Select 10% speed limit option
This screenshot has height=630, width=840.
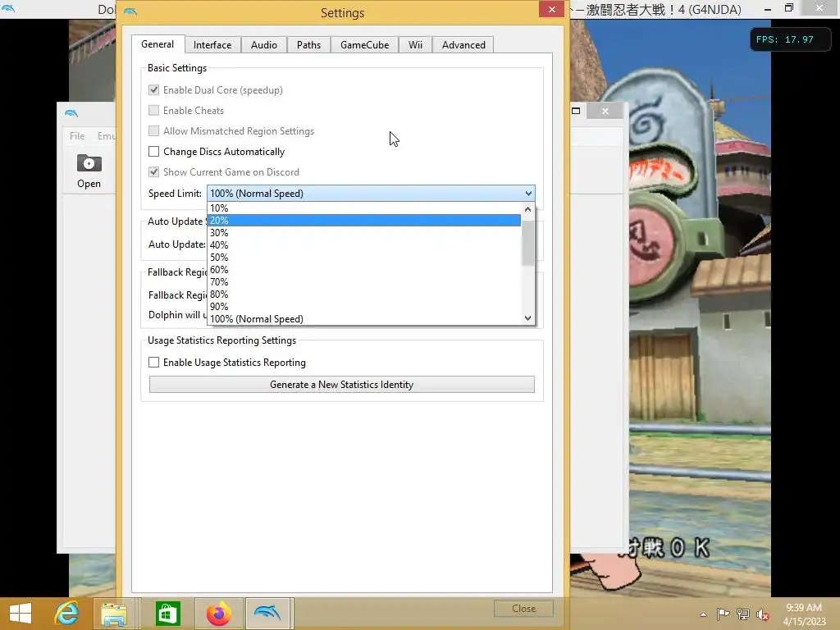click(363, 208)
